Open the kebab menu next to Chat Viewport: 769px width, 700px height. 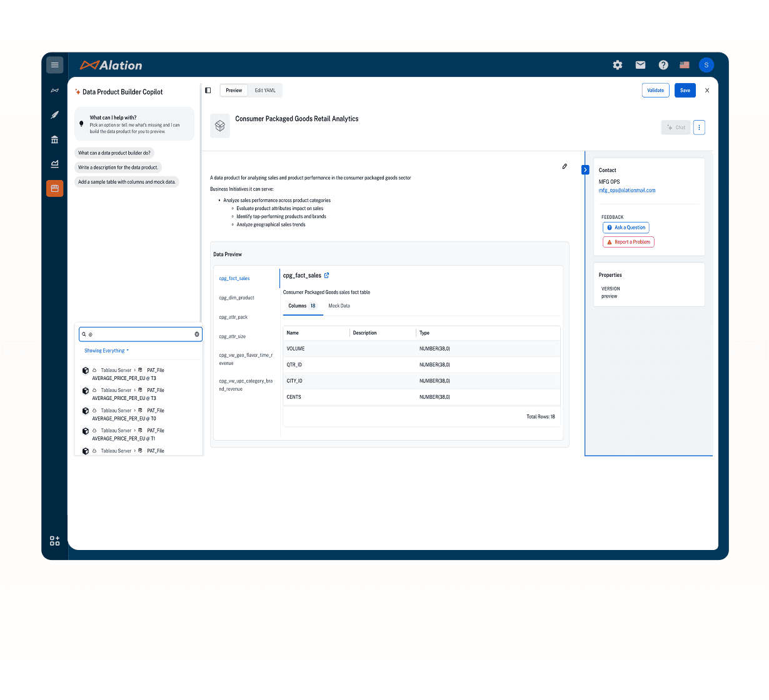click(699, 127)
